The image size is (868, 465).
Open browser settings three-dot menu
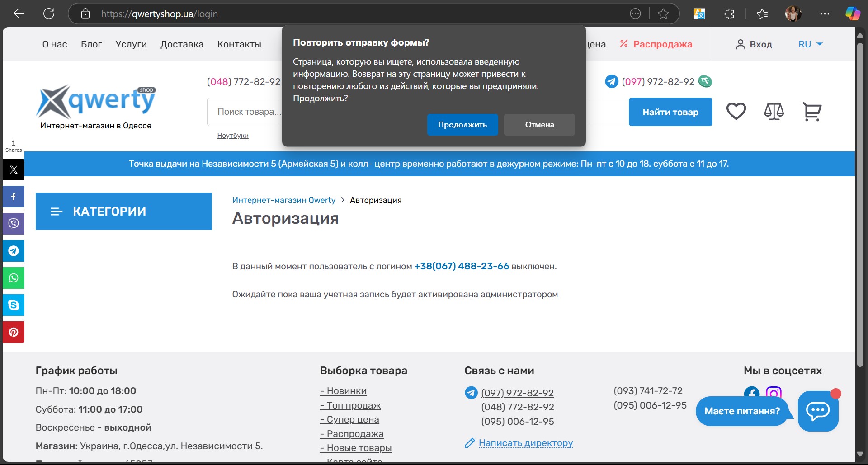click(x=825, y=14)
